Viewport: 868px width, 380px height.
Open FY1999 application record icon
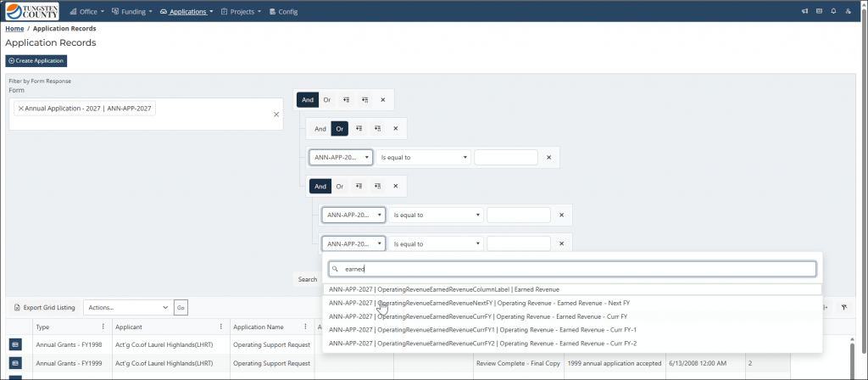pyautogui.click(x=15, y=363)
